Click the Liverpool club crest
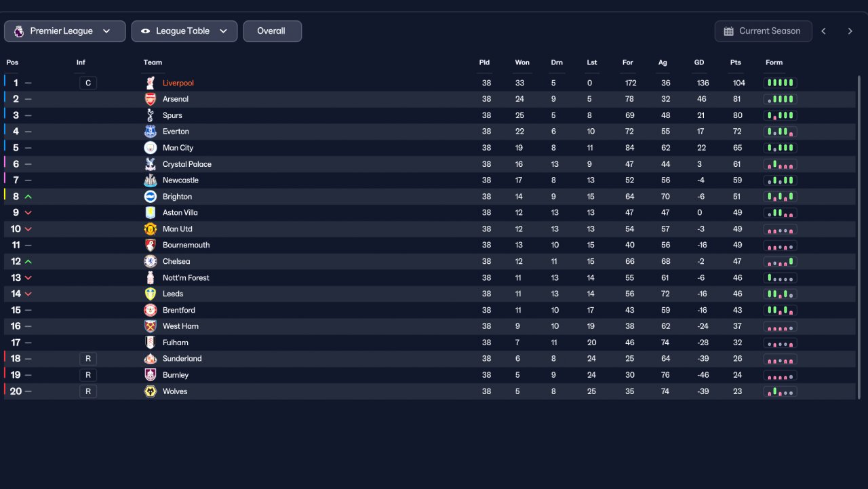 pos(151,83)
